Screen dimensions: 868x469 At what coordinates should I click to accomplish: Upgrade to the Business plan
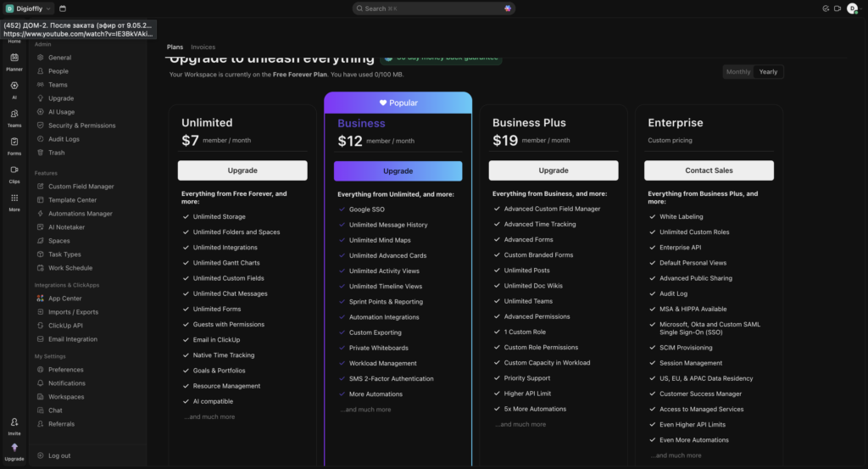point(398,171)
